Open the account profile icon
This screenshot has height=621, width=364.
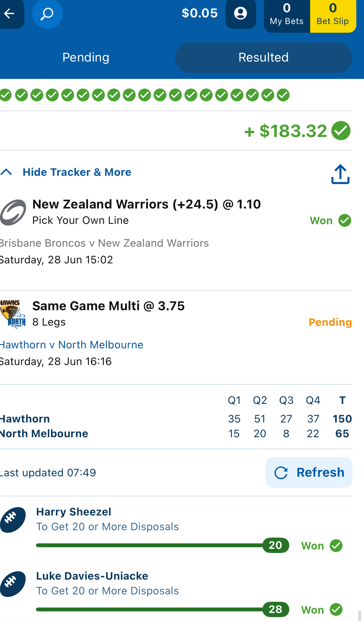241,13
